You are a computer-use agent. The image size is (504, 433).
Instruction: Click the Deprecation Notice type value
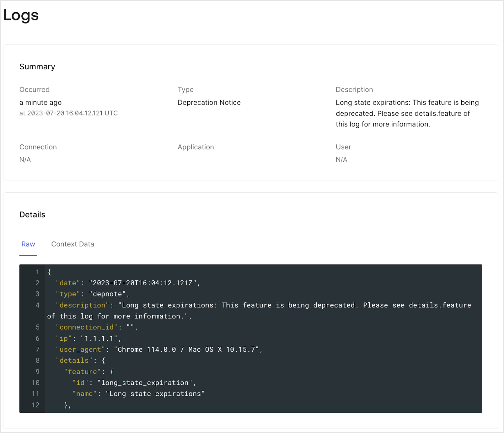[209, 103]
